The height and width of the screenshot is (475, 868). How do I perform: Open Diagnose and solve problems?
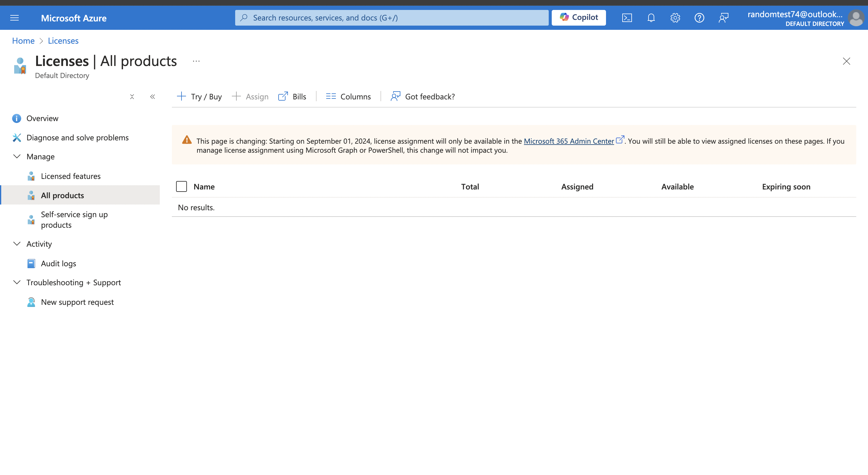pos(77,138)
